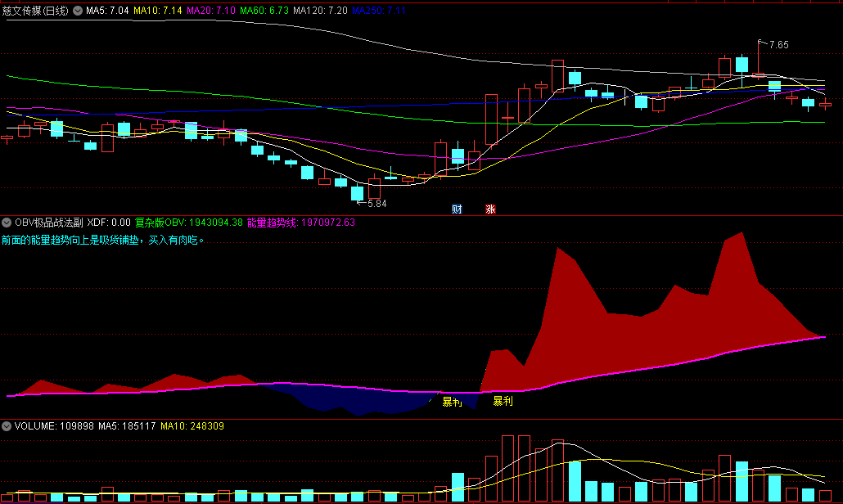This screenshot has width=843, height=504.
Task: Click the 财 finance marker icon
Action: (457, 209)
